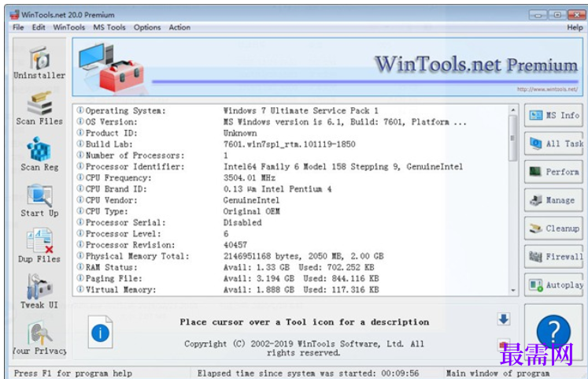Click the info icon beside CPU Vendor

(80, 199)
